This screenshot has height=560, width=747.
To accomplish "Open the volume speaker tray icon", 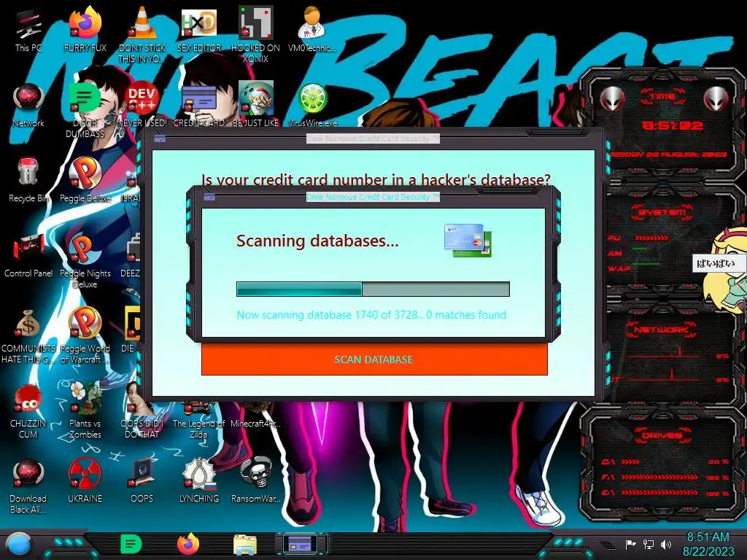I will [x=666, y=544].
